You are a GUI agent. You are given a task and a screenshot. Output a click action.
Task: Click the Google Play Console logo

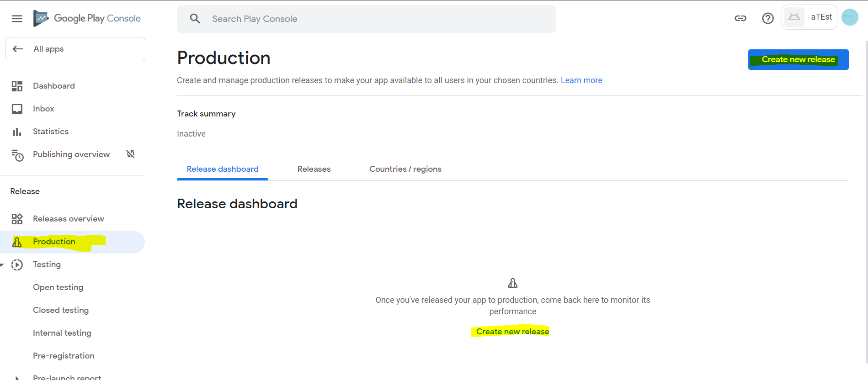pos(87,18)
